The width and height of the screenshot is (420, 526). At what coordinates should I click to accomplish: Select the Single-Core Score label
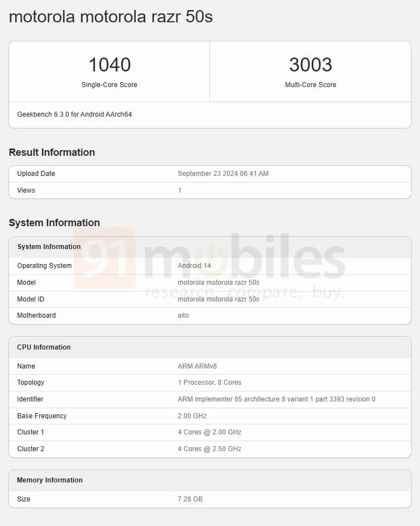109,85
